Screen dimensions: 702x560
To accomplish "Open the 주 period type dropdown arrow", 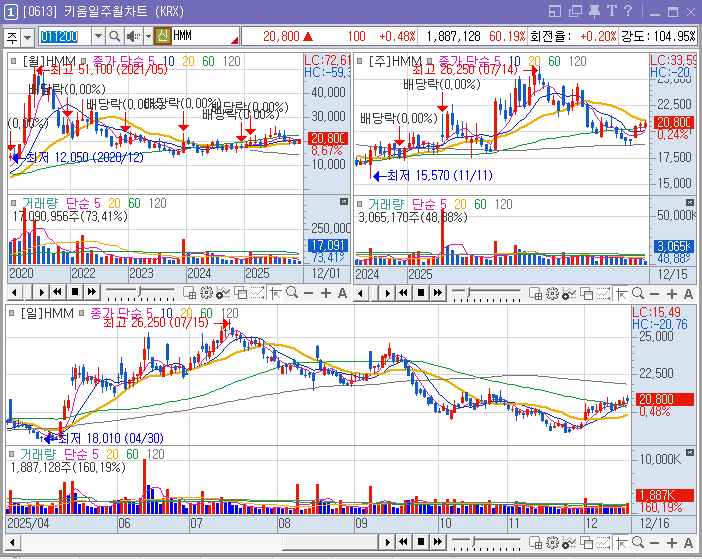I will tap(27, 37).
